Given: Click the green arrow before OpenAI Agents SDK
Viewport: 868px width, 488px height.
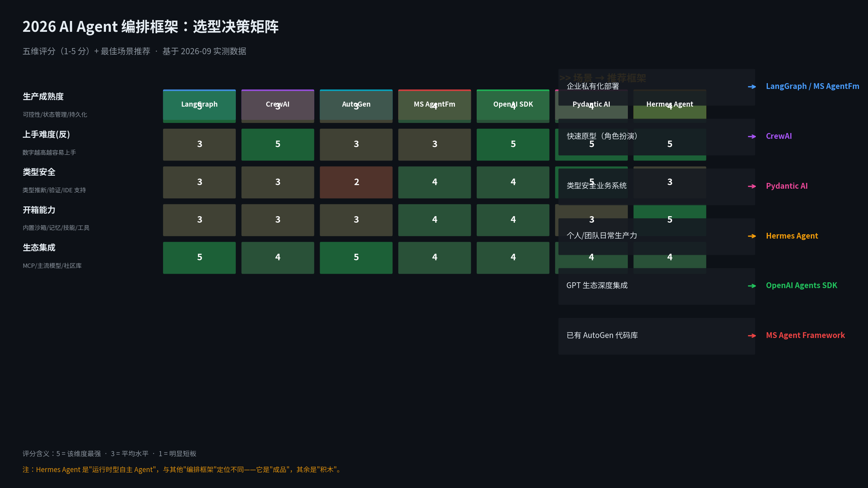Looking at the screenshot, I should [752, 286].
